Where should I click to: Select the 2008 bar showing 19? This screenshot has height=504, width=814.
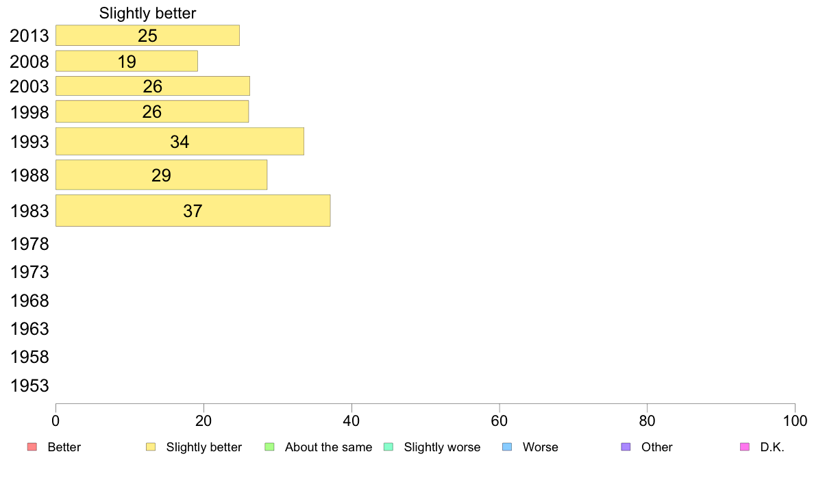click(x=127, y=61)
